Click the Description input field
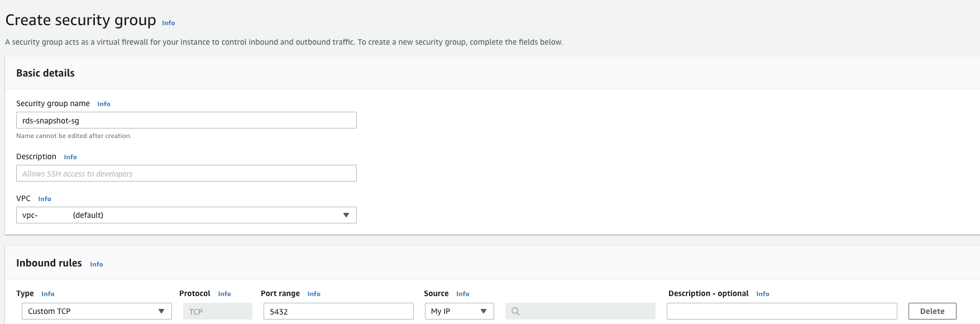The image size is (980, 324). click(x=186, y=173)
